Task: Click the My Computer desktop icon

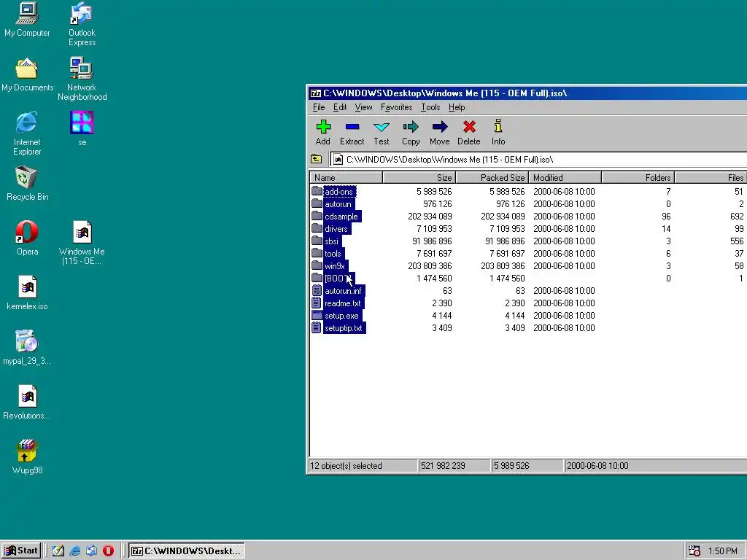Action: point(27,20)
